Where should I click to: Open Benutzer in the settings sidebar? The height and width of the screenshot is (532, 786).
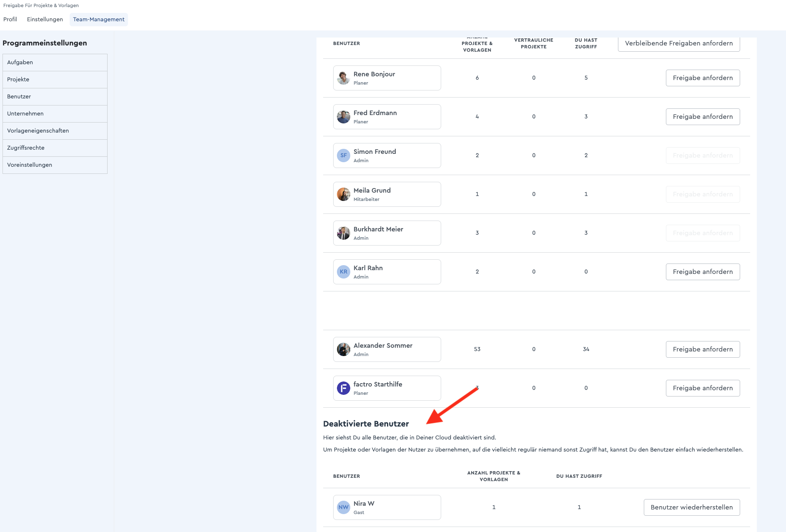(55, 97)
